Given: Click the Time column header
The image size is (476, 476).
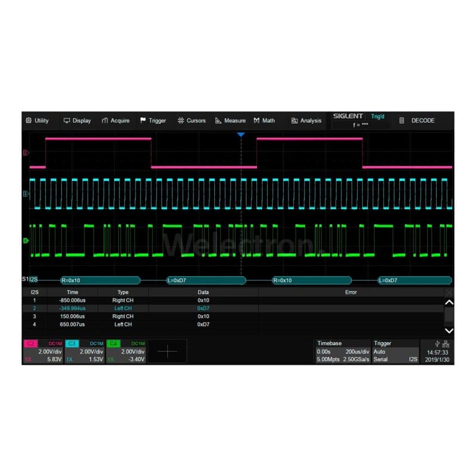Looking at the screenshot, I should [x=72, y=292].
